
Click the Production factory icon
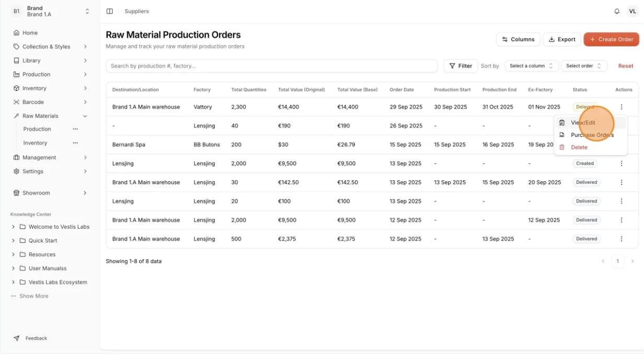coord(16,74)
